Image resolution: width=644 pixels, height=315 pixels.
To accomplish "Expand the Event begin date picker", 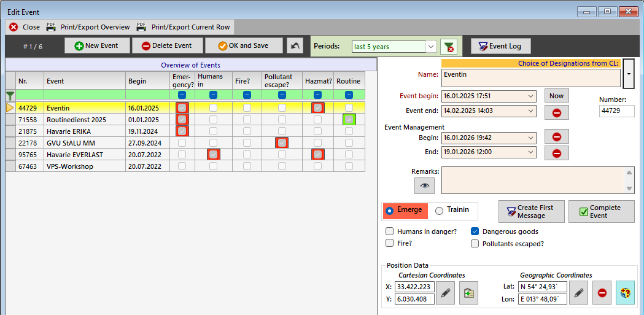I will (x=530, y=96).
